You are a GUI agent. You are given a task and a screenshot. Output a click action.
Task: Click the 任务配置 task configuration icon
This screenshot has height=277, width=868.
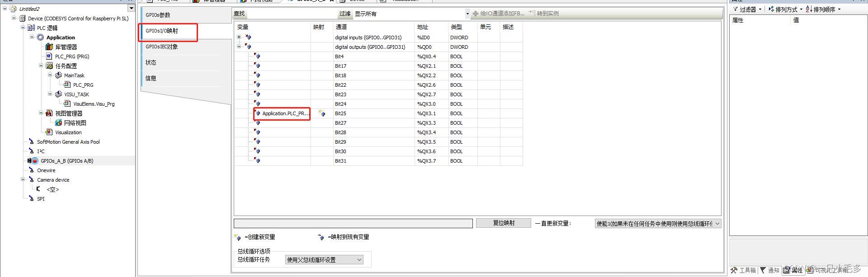pyautogui.click(x=49, y=66)
